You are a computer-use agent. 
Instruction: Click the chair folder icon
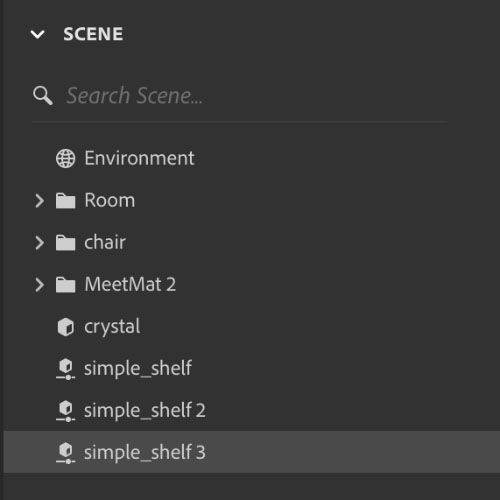[x=65, y=243]
